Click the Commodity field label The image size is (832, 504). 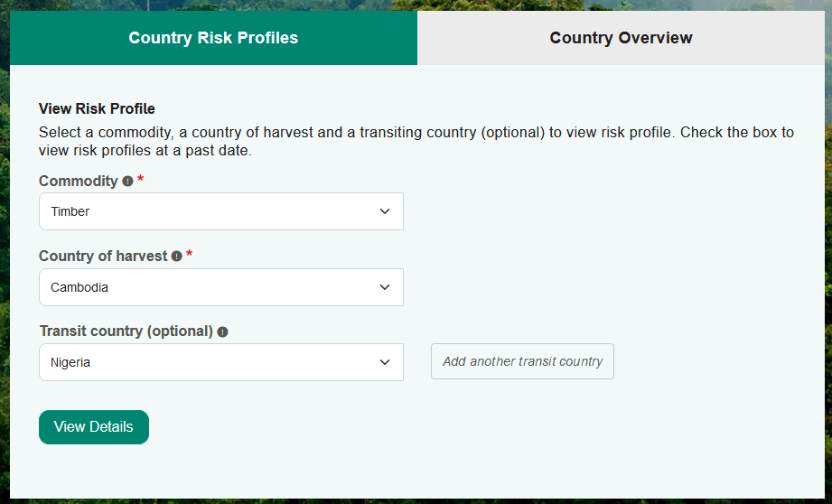pyautogui.click(x=79, y=182)
